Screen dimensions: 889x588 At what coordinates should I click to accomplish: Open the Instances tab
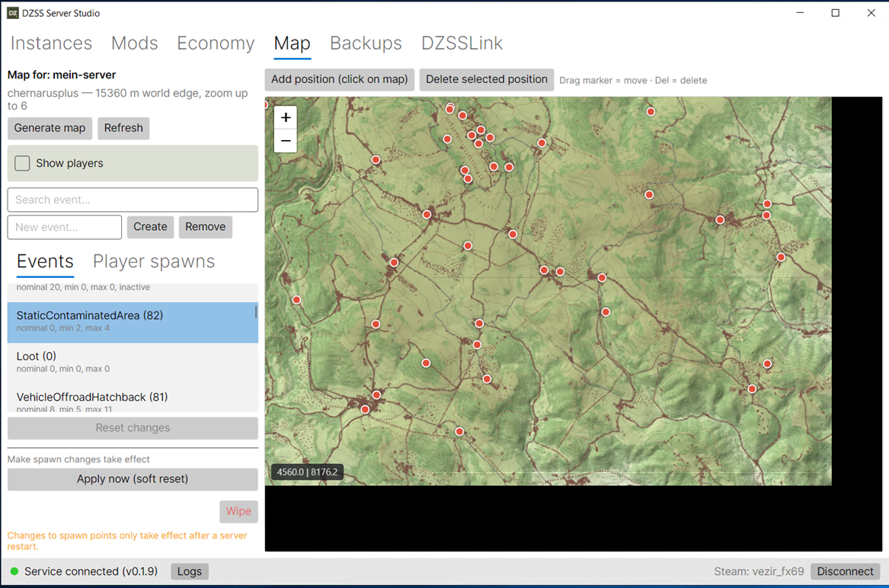[x=51, y=43]
